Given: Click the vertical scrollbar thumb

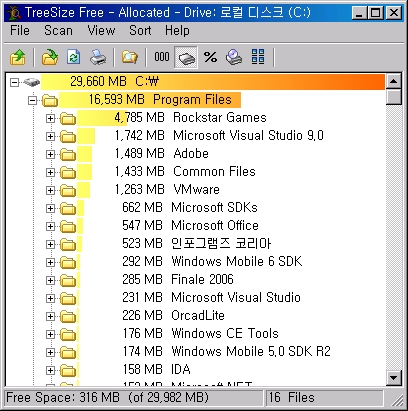Looking at the screenshot, I should point(393,97).
